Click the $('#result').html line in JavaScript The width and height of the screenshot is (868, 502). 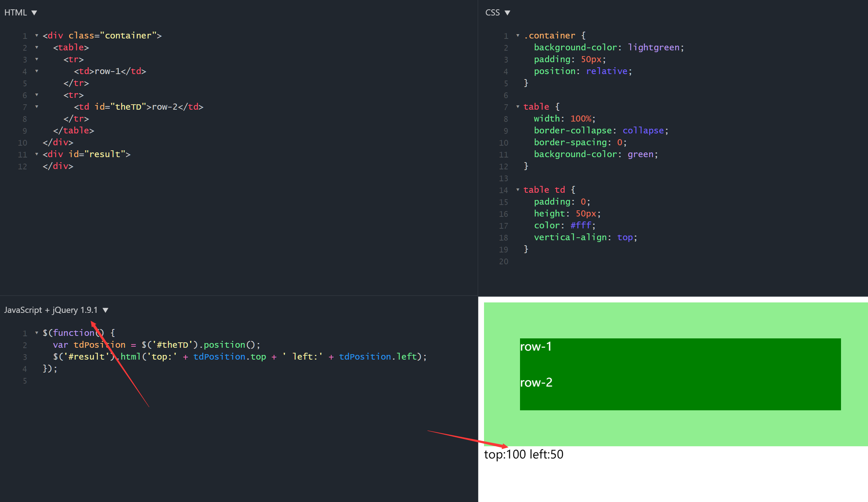coord(240,356)
